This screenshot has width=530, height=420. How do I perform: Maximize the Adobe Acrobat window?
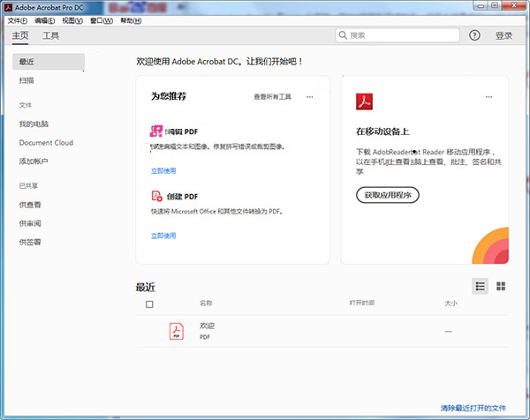(495, 5)
